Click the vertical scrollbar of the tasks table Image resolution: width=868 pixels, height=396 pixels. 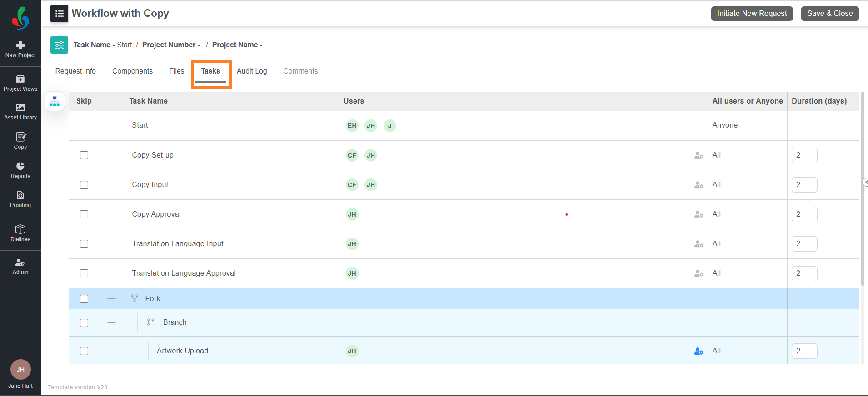(x=863, y=189)
